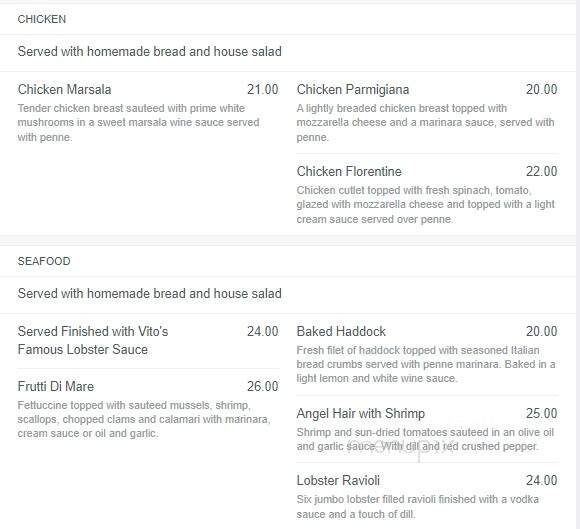This screenshot has width=580, height=529.
Task: Click the 26.00 price for Frutti Di Mare
Action: pos(263,387)
